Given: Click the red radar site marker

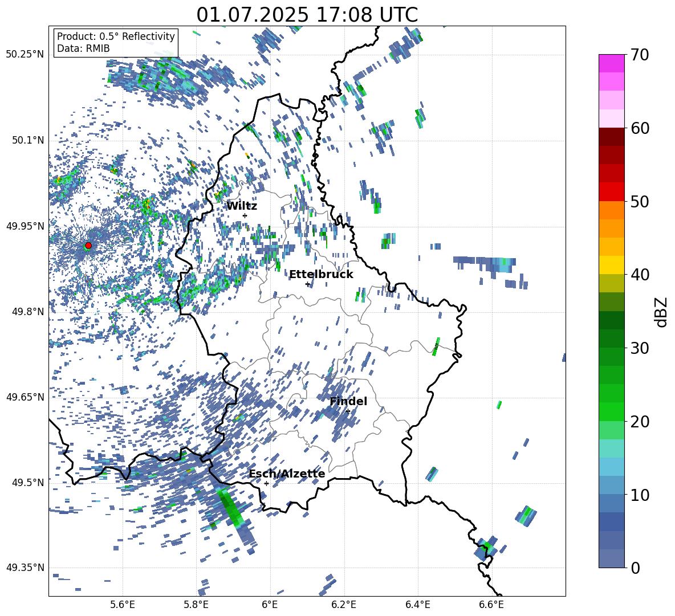Looking at the screenshot, I should pos(88,246).
